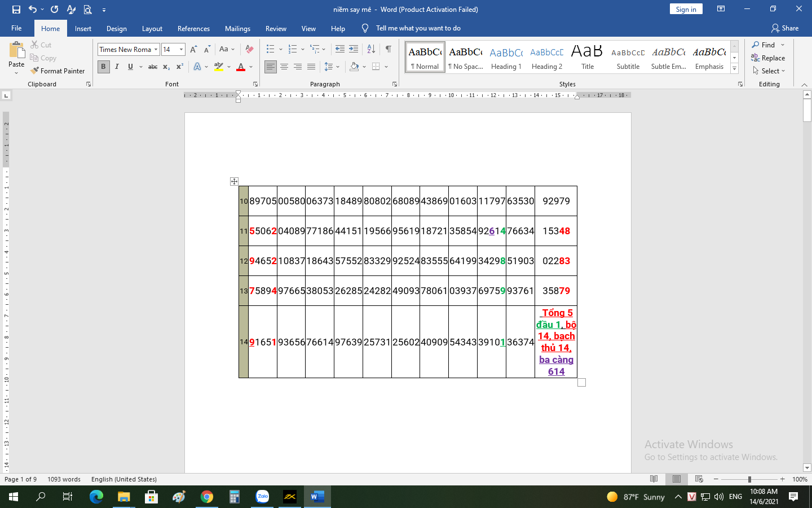Click the Sign in button
Viewport: 812px width, 508px height.
686,10
